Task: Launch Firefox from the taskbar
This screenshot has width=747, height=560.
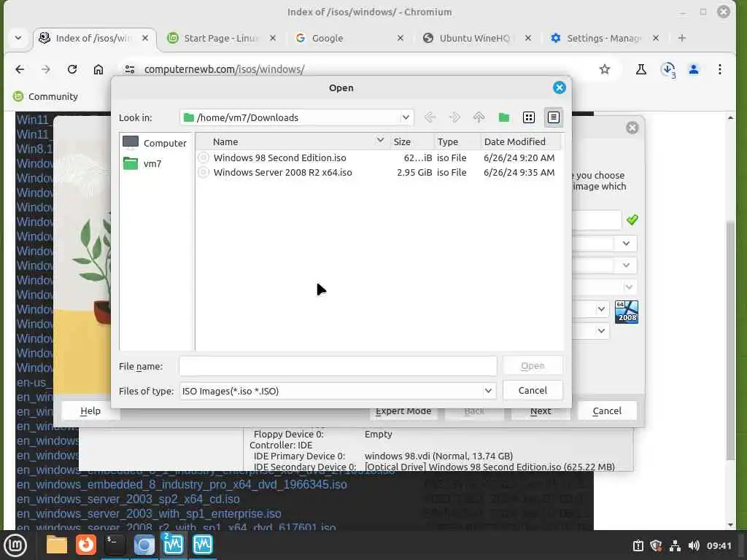Action: click(86, 545)
